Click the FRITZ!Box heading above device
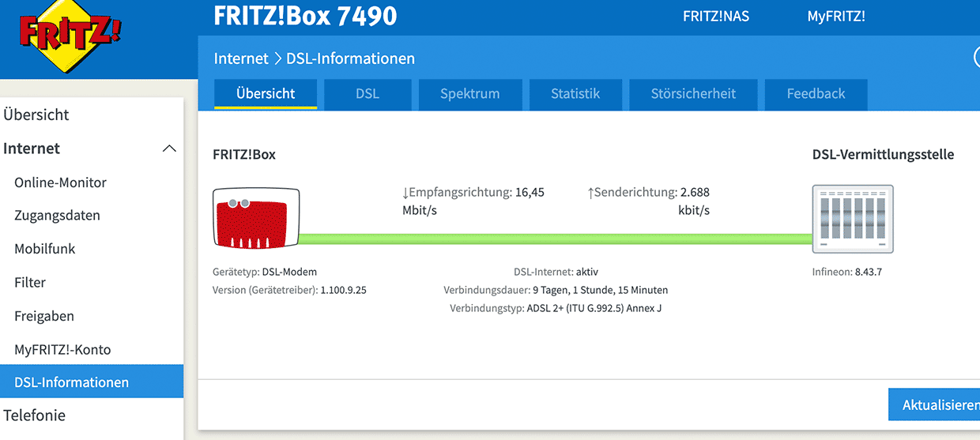Image resolution: width=980 pixels, height=440 pixels. [x=244, y=155]
